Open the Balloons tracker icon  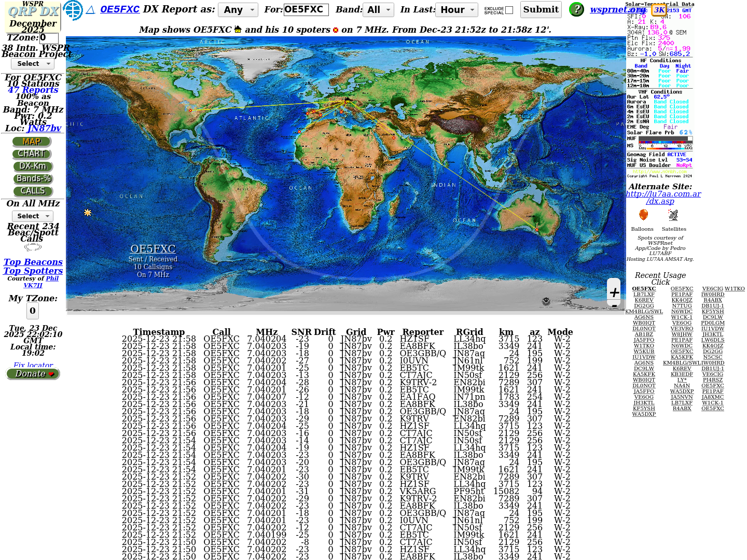pos(643,215)
